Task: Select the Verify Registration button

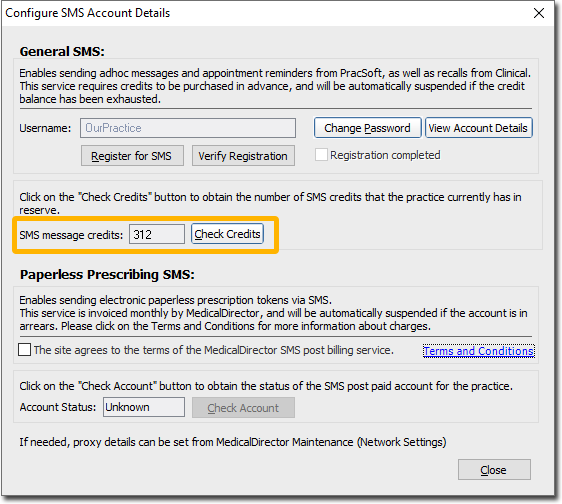Action: (x=243, y=156)
